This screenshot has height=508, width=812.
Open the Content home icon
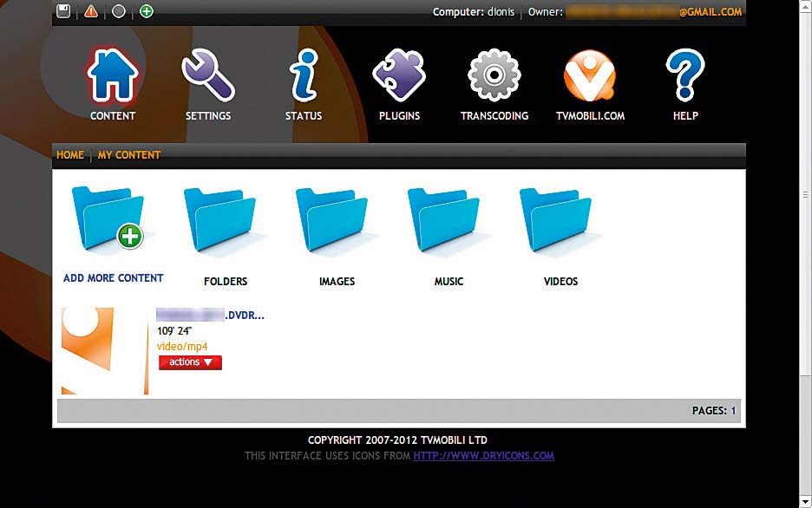pos(113,75)
